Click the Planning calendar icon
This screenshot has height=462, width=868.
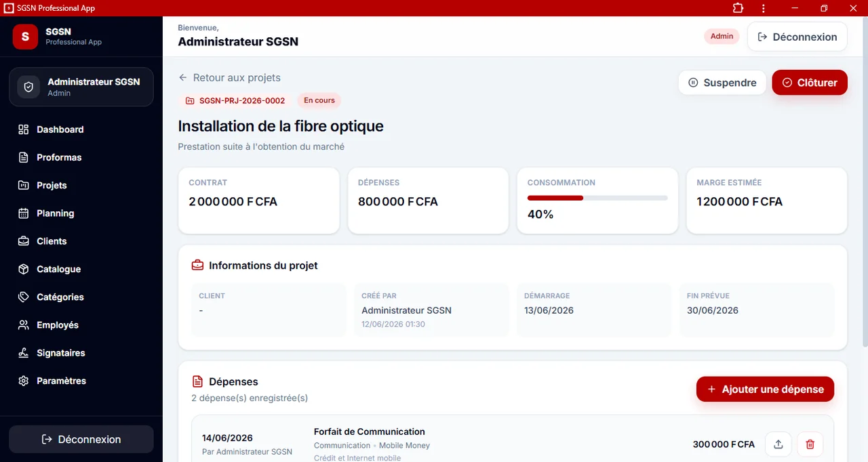pyautogui.click(x=24, y=213)
